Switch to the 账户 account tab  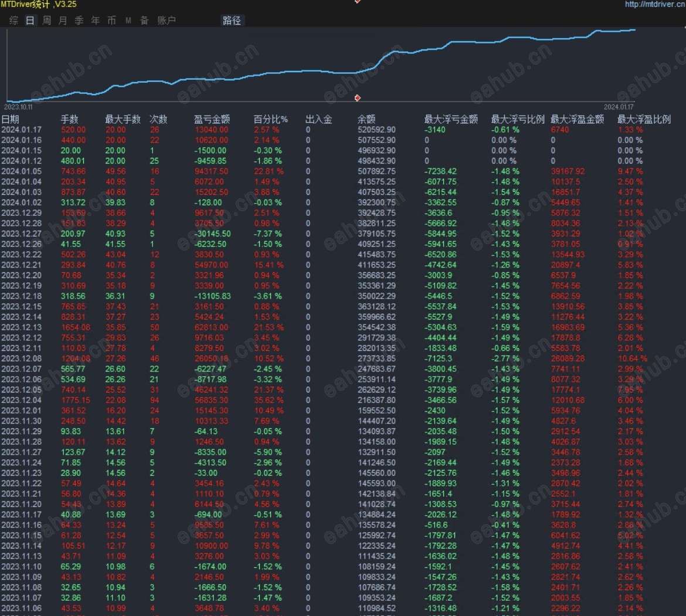(167, 21)
